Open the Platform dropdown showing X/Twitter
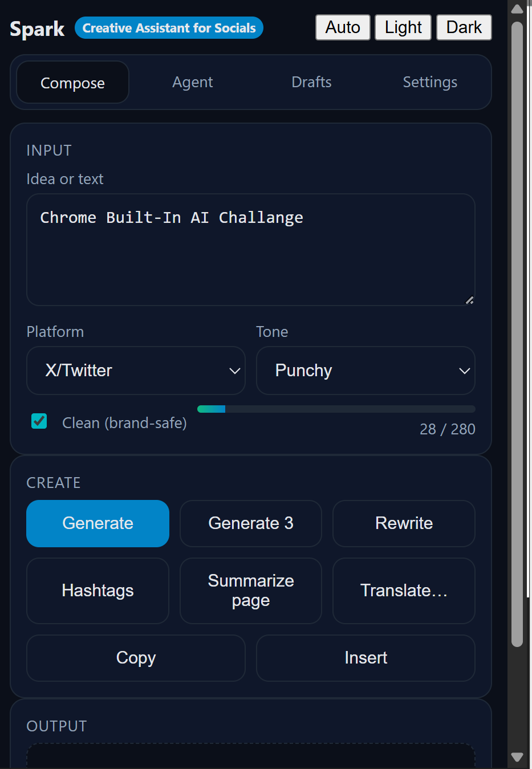The height and width of the screenshot is (769, 532). tap(136, 371)
